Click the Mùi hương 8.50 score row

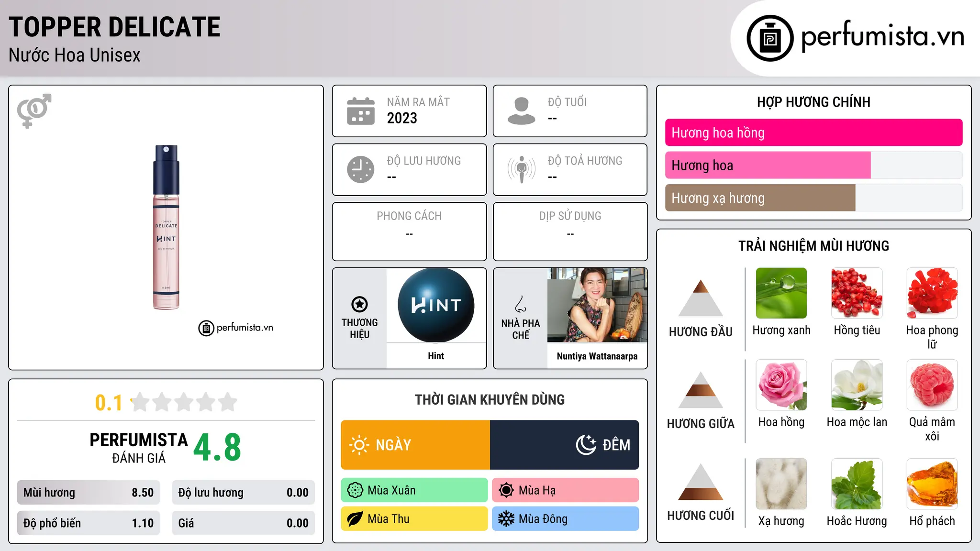click(89, 493)
